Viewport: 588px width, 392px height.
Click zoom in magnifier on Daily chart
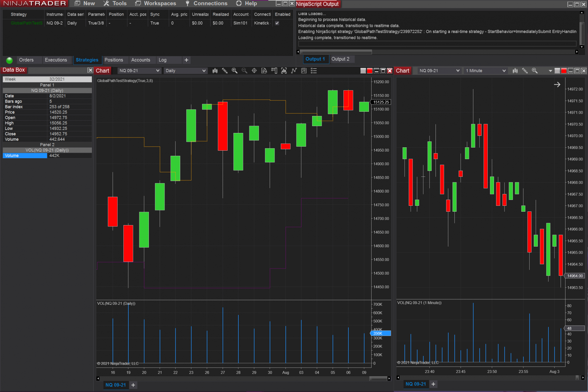tap(234, 71)
